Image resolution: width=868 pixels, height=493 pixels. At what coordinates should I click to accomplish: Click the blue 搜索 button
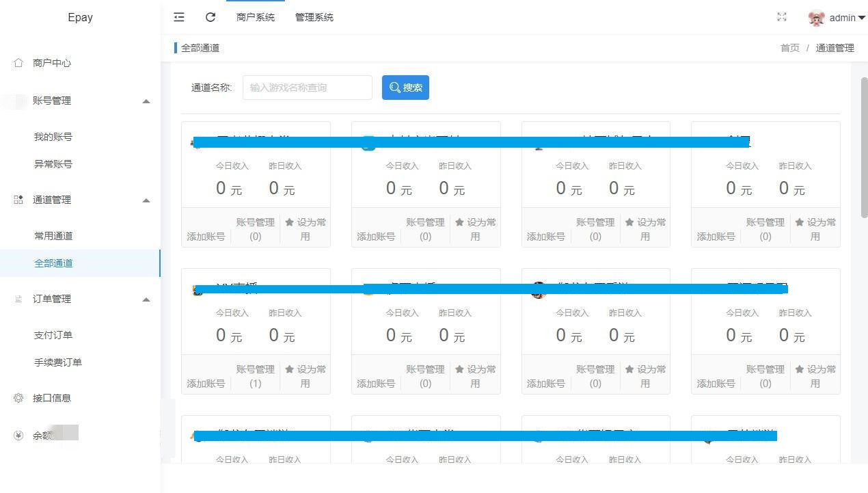(405, 88)
